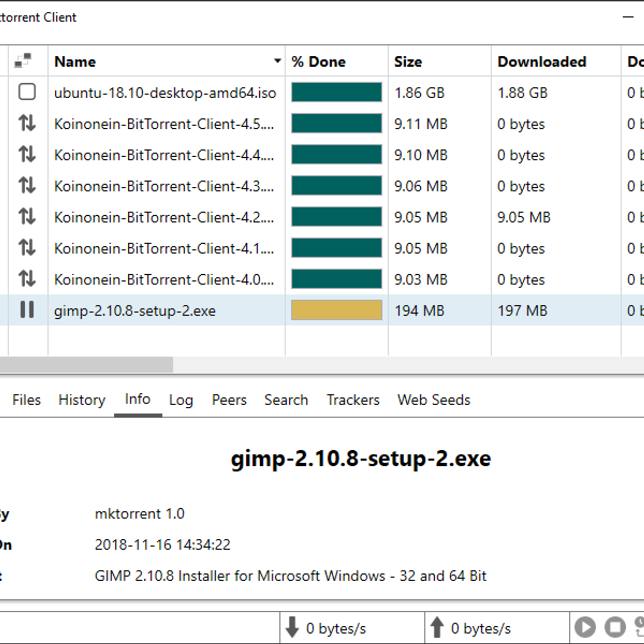Image resolution: width=644 pixels, height=644 pixels.
Task: Select torrent Koinonein-BitTorrent-Client-4.1
Action: (x=164, y=248)
